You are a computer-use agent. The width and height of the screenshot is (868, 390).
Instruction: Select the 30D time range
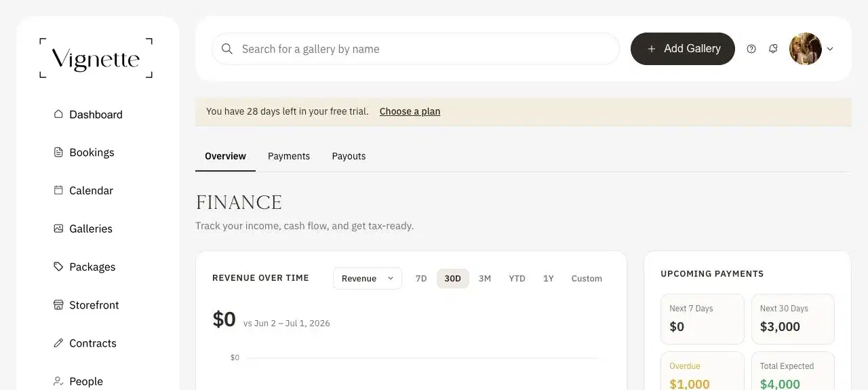[x=453, y=278]
